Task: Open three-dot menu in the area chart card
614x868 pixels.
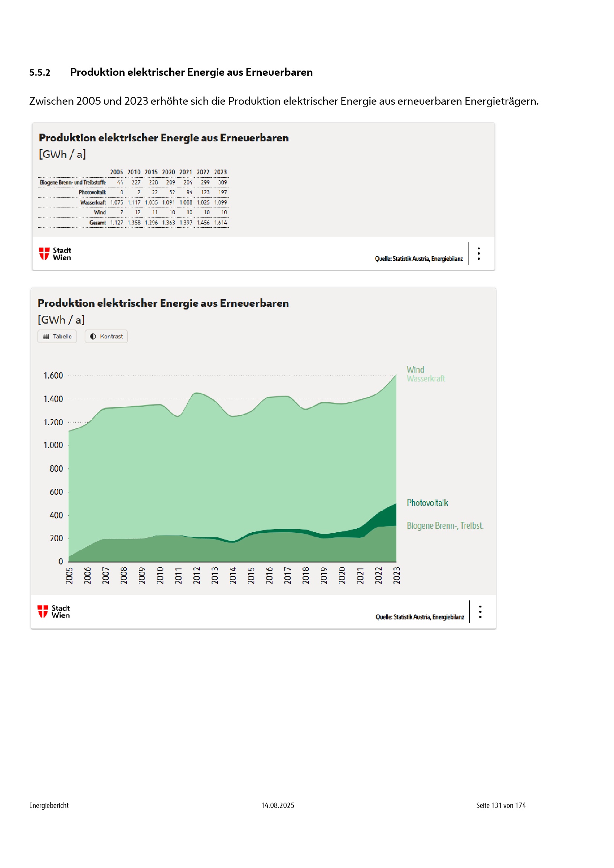Action: 480,611
